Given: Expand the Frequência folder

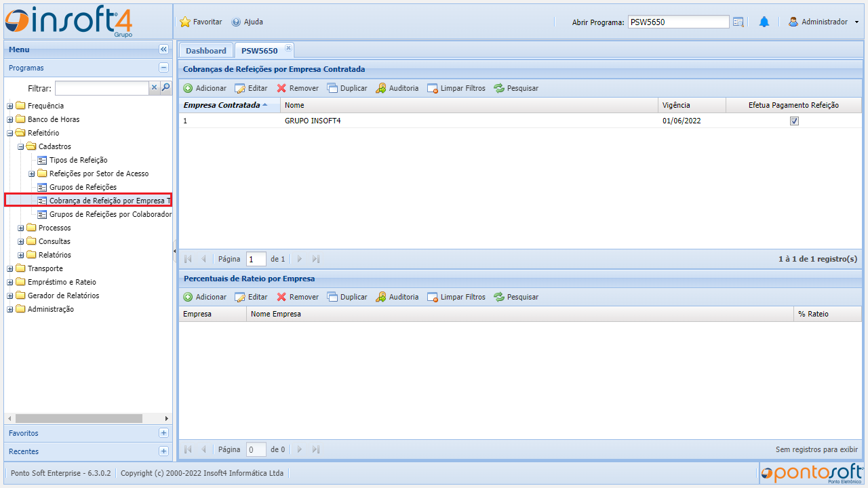Looking at the screenshot, I should pyautogui.click(x=10, y=106).
